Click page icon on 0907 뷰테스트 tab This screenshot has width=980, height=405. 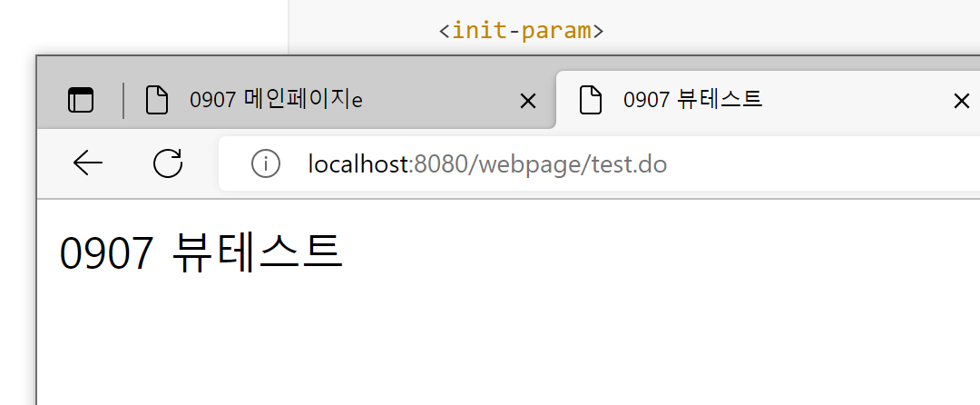pyautogui.click(x=591, y=100)
